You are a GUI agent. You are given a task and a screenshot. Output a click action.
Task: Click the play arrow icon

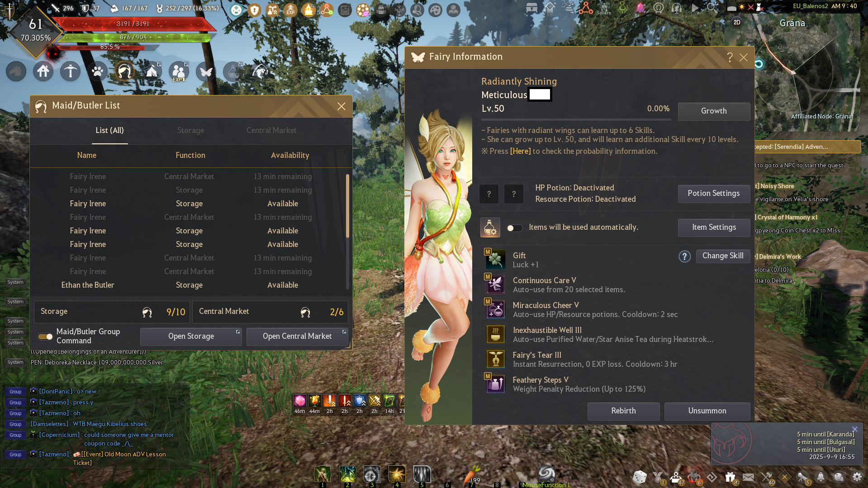coord(695,8)
